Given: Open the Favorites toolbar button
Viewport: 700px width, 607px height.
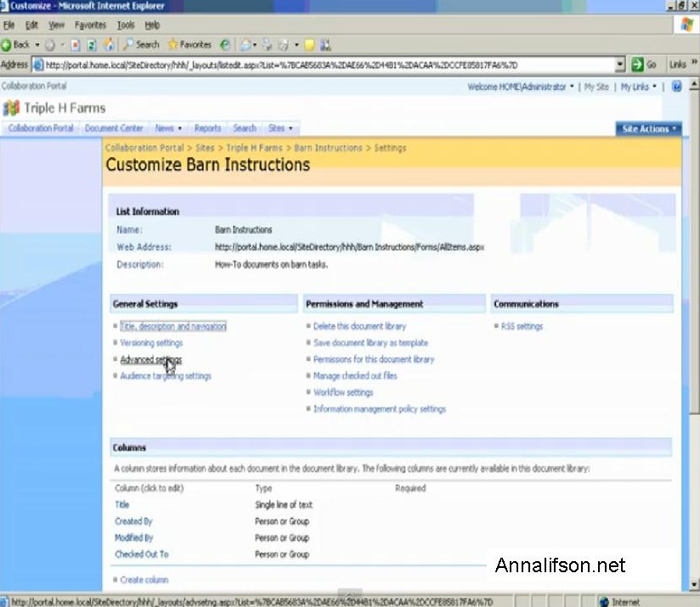Looking at the screenshot, I should [189, 45].
